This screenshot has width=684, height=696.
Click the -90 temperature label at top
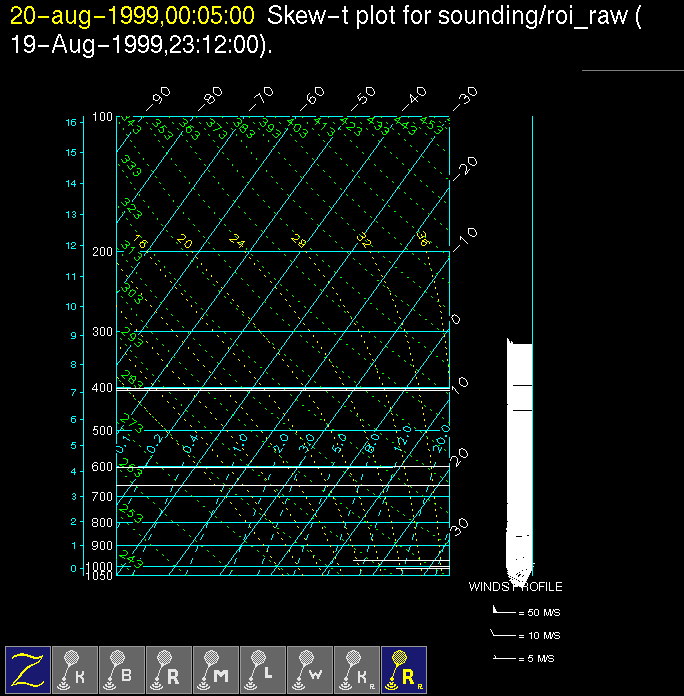coord(158,98)
